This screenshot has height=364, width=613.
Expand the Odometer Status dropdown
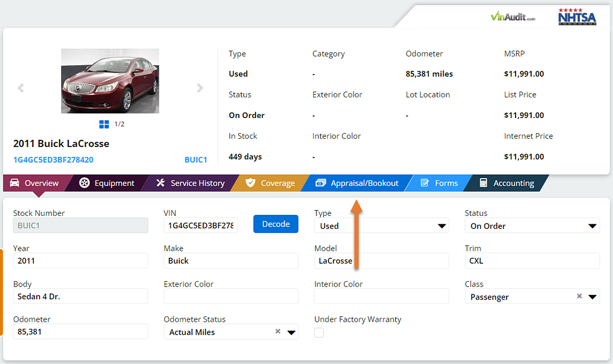pos(291,332)
